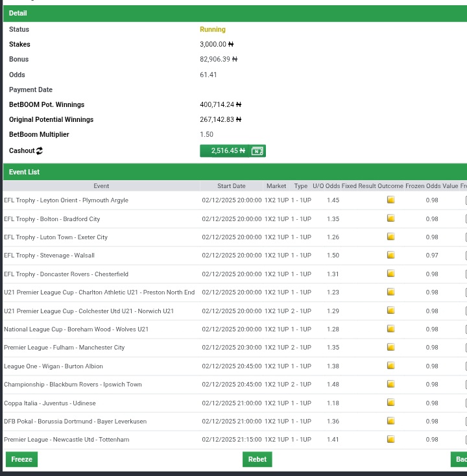Image resolution: width=467 pixels, height=476 pixels.
Task: Click the event Borussia Dortmund - Bayer Leverkusen
Action: (x=75, y=422)
